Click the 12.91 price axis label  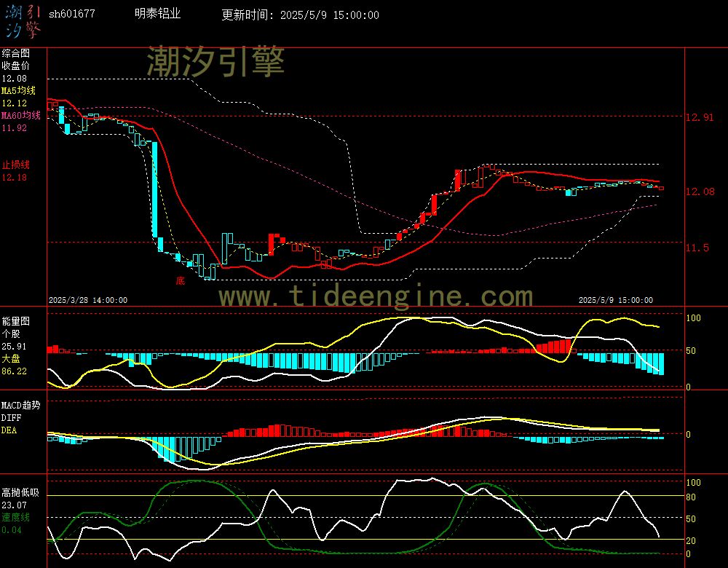coord(700,117)
